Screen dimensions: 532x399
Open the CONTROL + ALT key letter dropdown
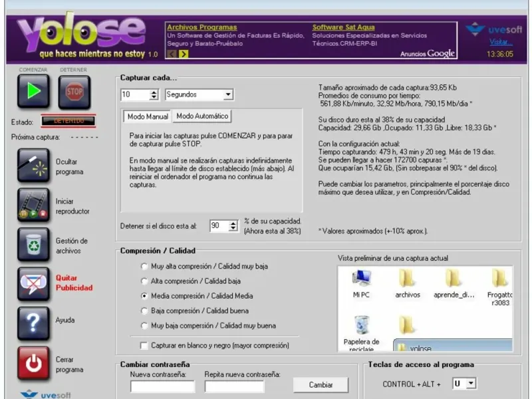coord(464,384)
